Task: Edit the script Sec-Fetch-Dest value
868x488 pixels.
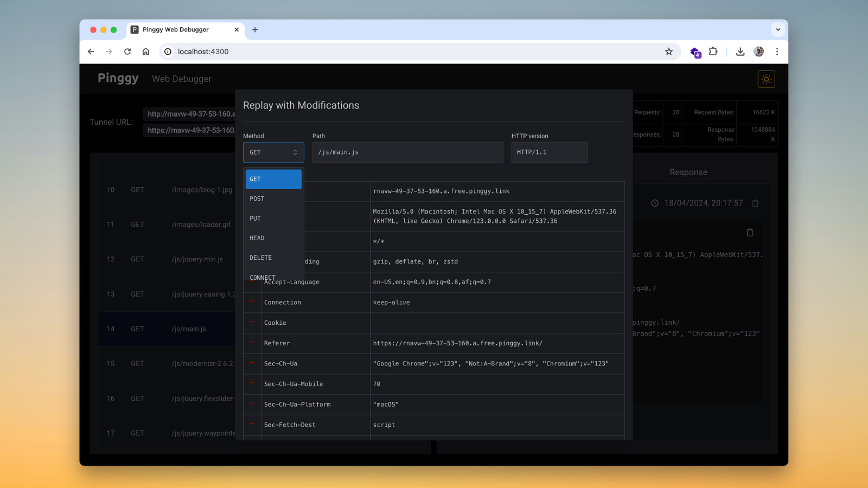Action: (497, 425)
